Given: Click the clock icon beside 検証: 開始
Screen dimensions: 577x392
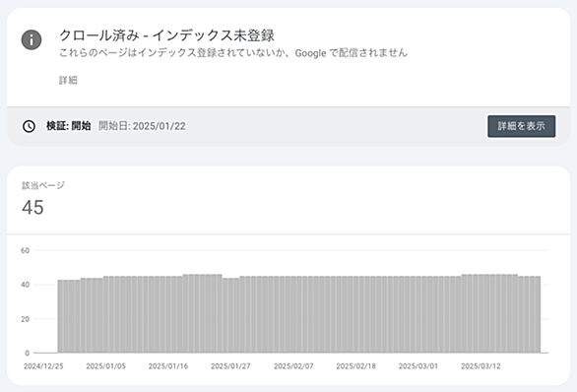Looking at the screenshot, I should click(x=30, y=126).
